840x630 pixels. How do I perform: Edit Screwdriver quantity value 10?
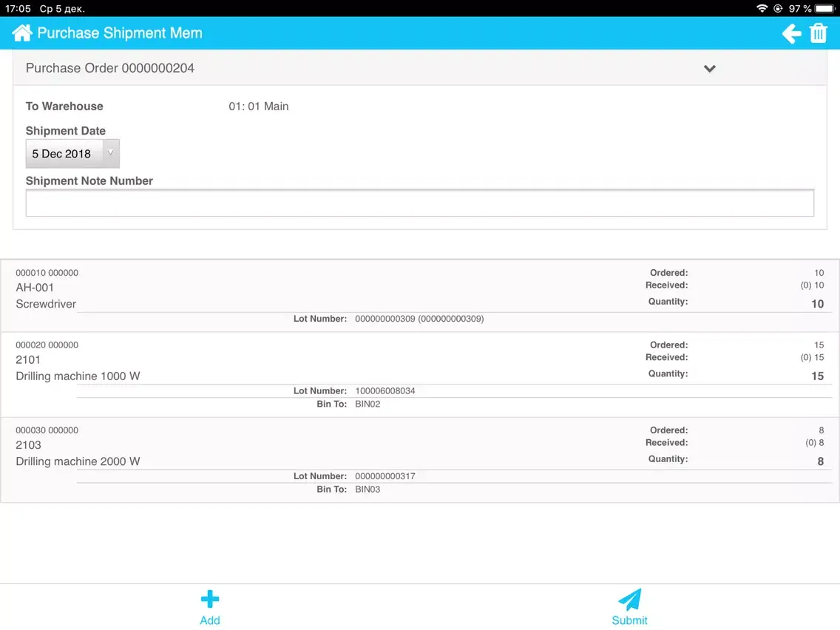pos(817,304)
